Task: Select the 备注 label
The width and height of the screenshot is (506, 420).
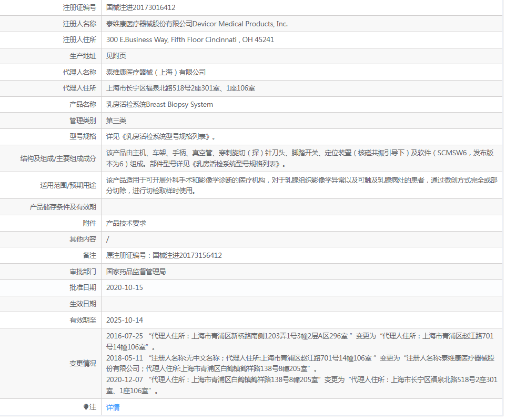Action: click(x=89, y=255)
